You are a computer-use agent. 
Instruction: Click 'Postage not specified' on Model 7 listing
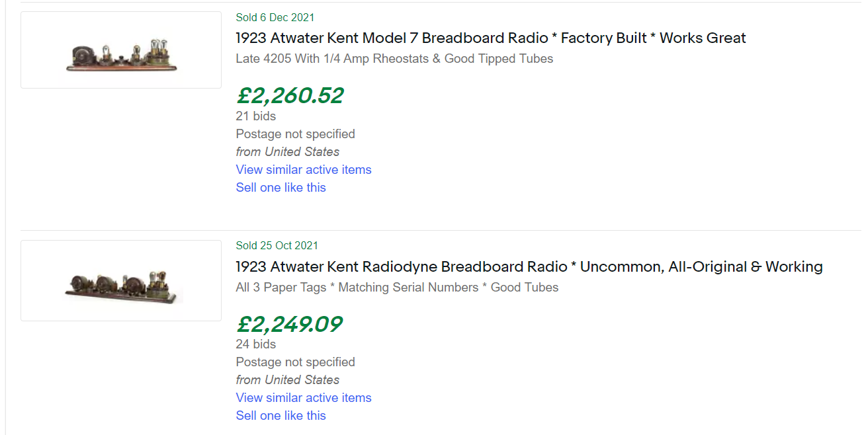click(x=295, y=134)
